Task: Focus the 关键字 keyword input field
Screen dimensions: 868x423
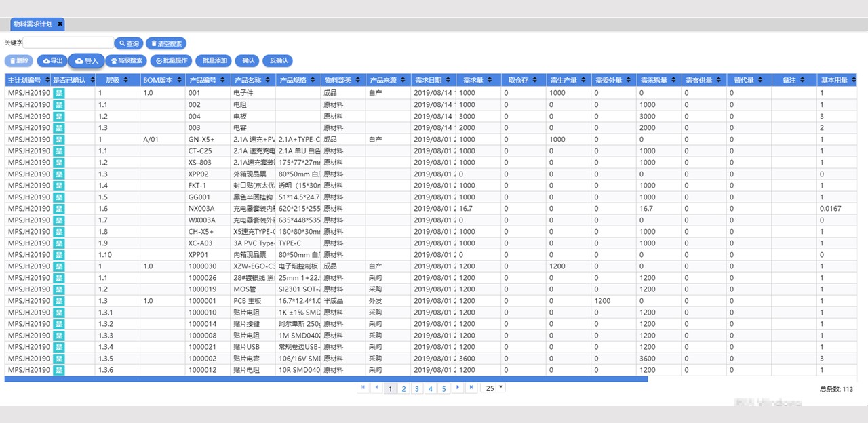Action: [68, 43]
